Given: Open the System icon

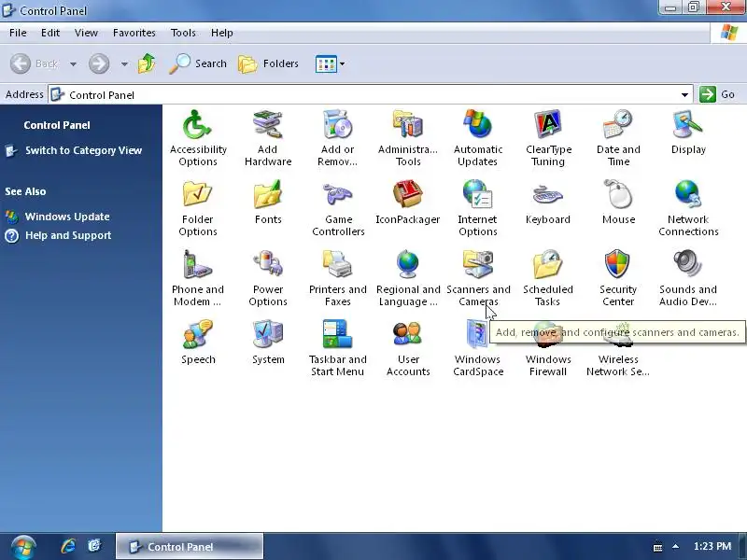Looking at the screenshot, I should [x=268, y=334].
